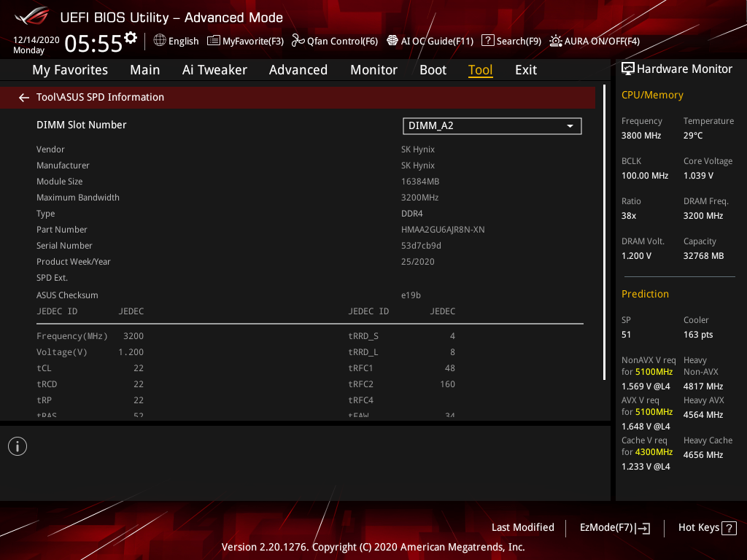Open the Advanced tab
Screen dimensions: 747x560
click(298, 70)
